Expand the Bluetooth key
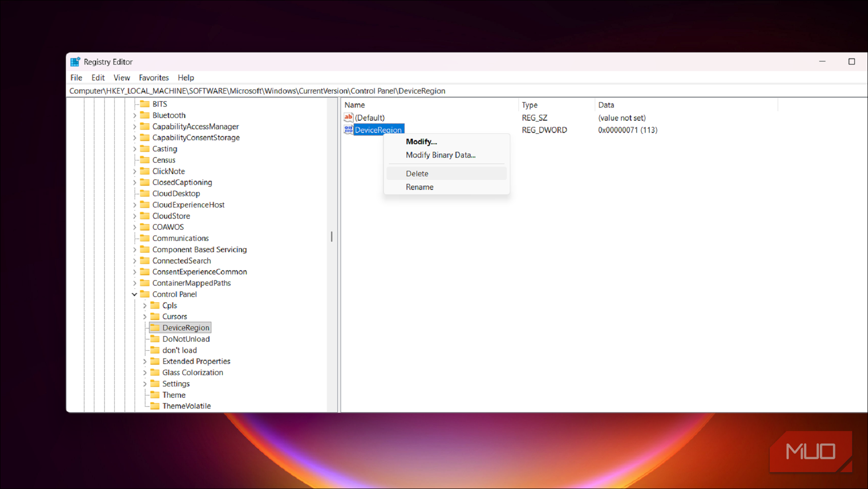Image resolution: width=868 pixels, height=489 pixels. [x=135, y=116]
